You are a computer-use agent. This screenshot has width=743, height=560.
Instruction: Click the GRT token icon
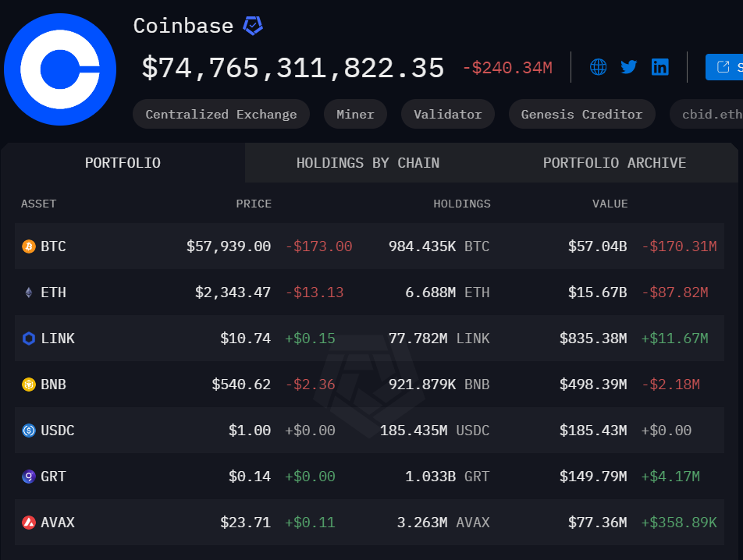point(27,476)
